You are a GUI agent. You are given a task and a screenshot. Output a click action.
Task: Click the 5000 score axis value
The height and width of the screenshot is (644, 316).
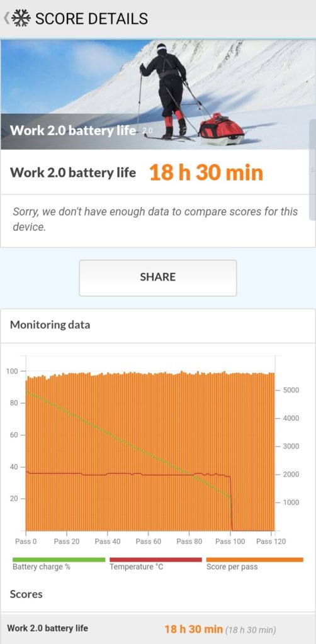tap(291, 390)
